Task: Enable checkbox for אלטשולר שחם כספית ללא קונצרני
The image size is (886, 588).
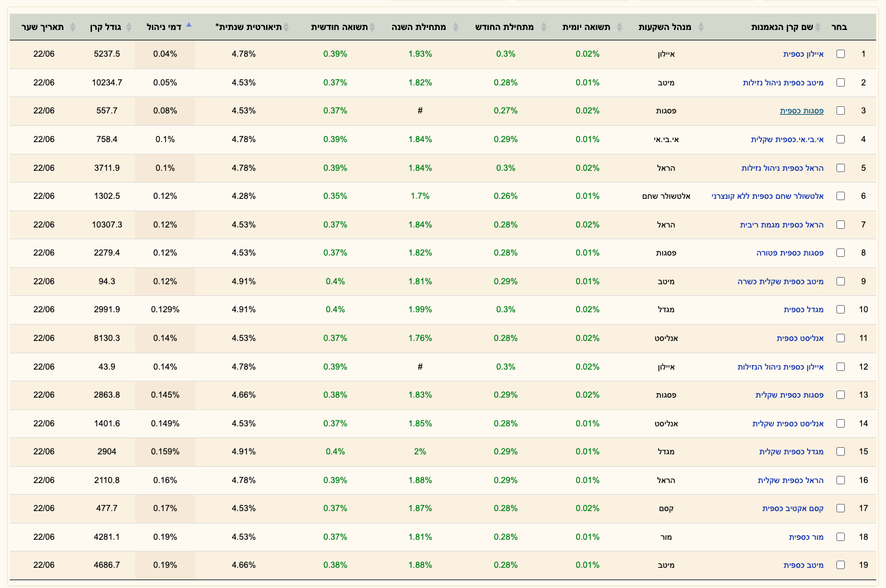Action: coord(840,196)
